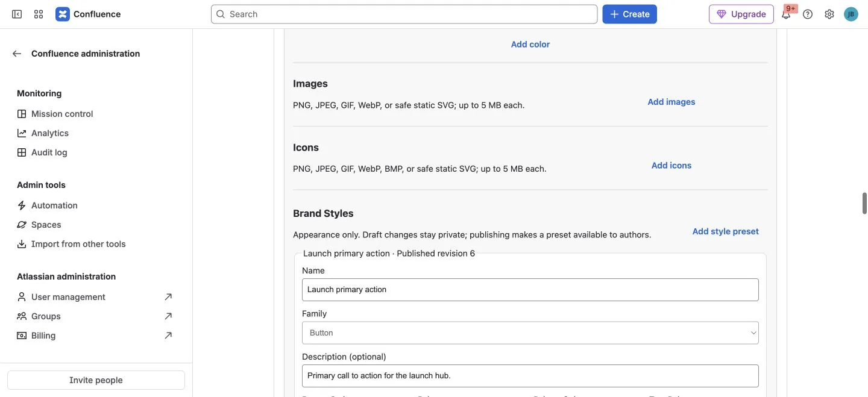Click the magnifier icon in the search box
Screen dimensions: 868x397
click(x=221, y=14)
